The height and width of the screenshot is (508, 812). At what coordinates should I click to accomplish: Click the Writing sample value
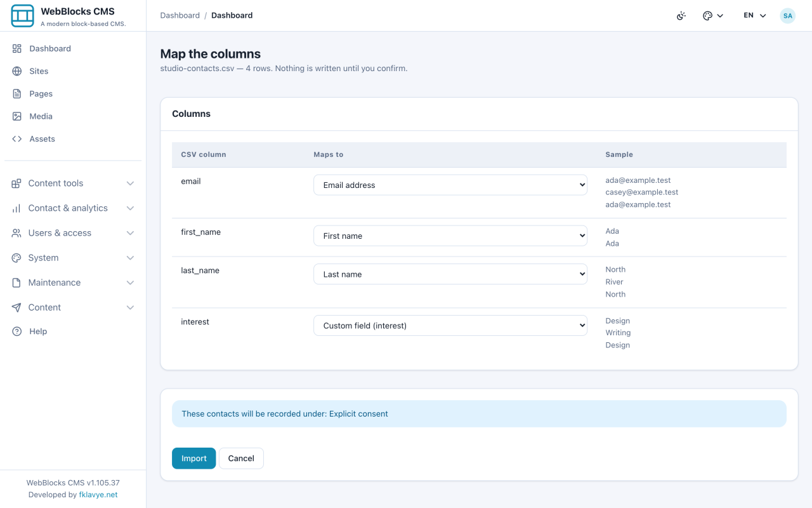618,333
